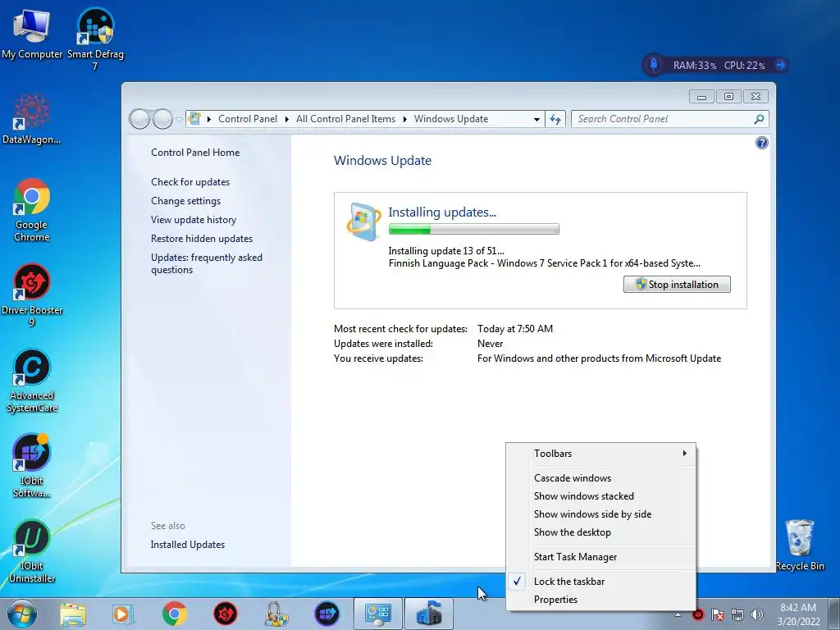
Task: Open Installed Updates link
Action: coord(188,545)
